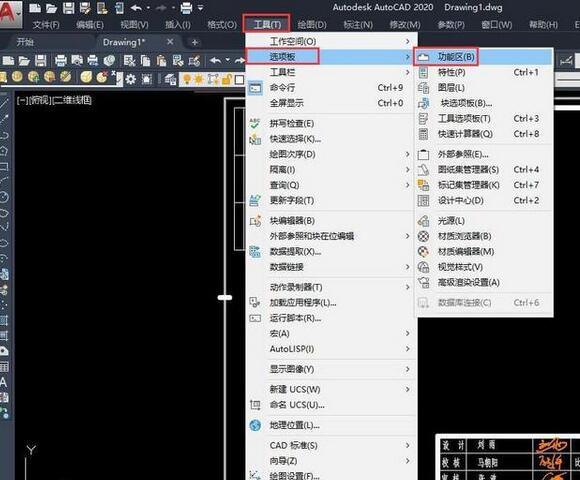The height and width of the screenshot is (480, 580).
Task: Open the Block Editor 块编辑器(B)
Action: click(331, 221)
